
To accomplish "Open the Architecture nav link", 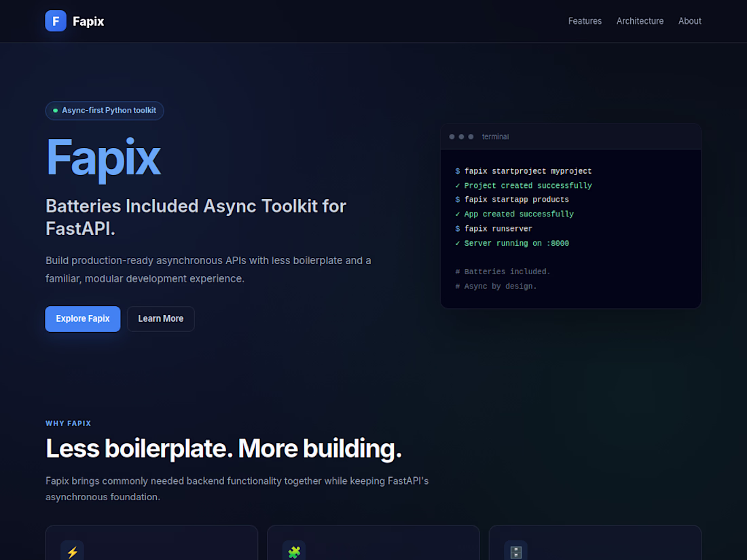I will pos(640,21).
